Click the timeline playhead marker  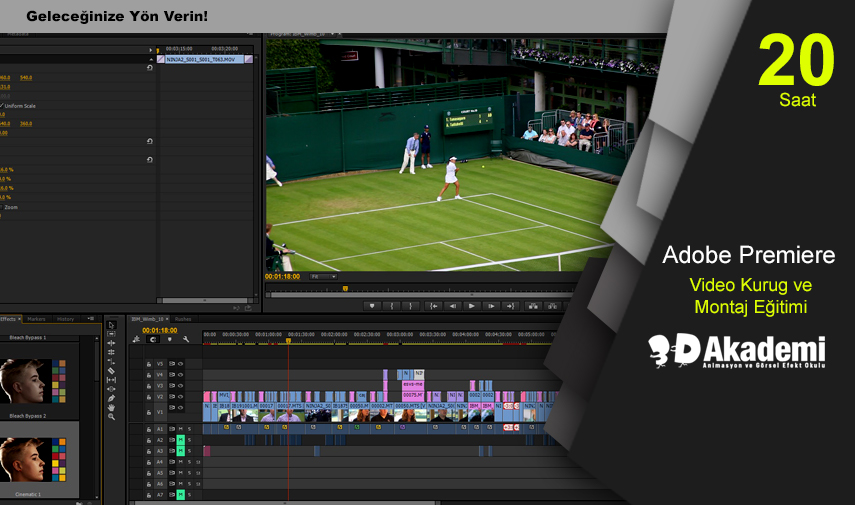(288, 341)
